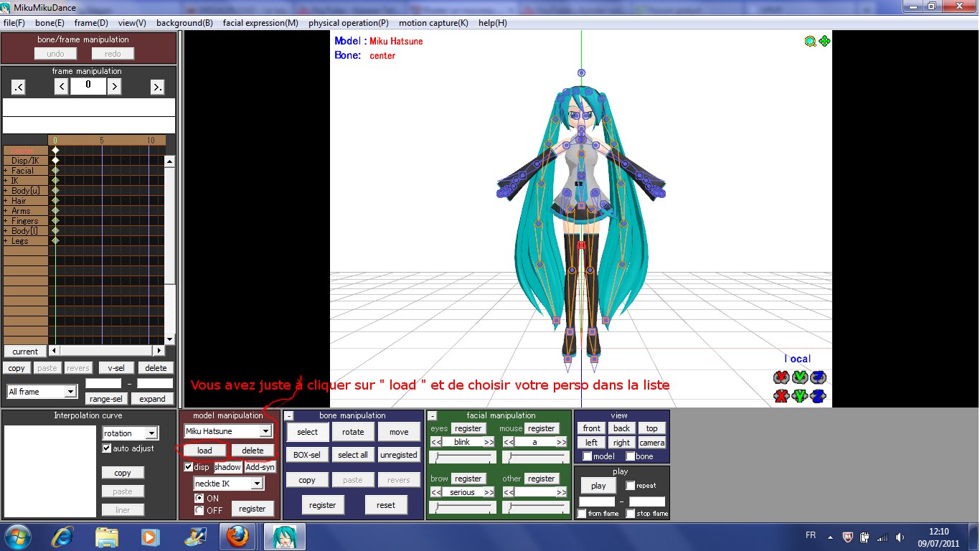Open the motion capture(K) menu

(x=433, y=23)
